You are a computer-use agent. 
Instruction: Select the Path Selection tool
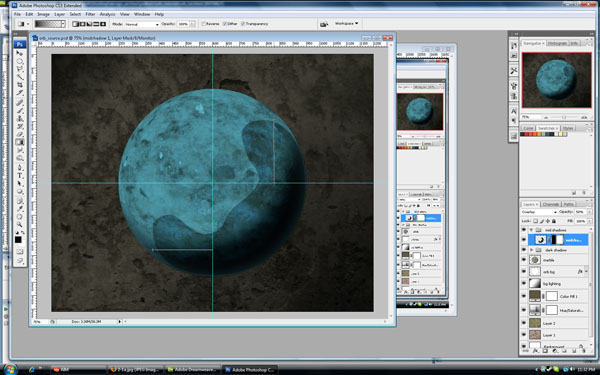click(19, 184)
